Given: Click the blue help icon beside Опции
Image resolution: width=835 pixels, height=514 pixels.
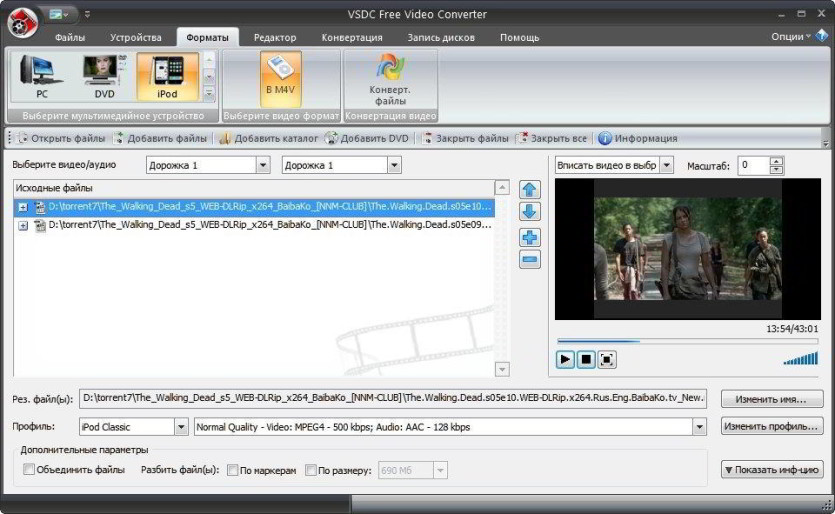Looking at the screenshot, I should click(822, 36).
